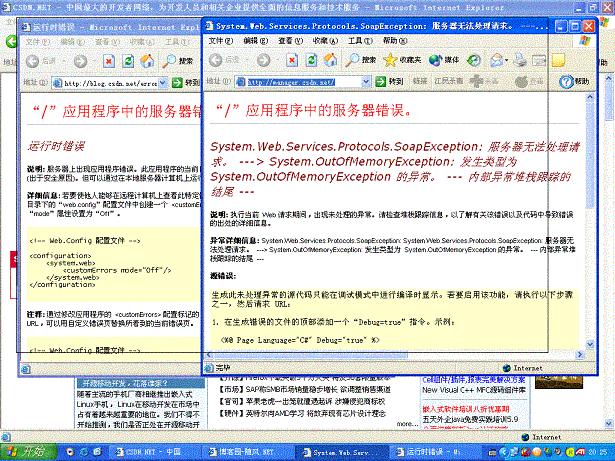Click 链接 links bar label
Screen dimensions: 615x461
coord(420,81)
